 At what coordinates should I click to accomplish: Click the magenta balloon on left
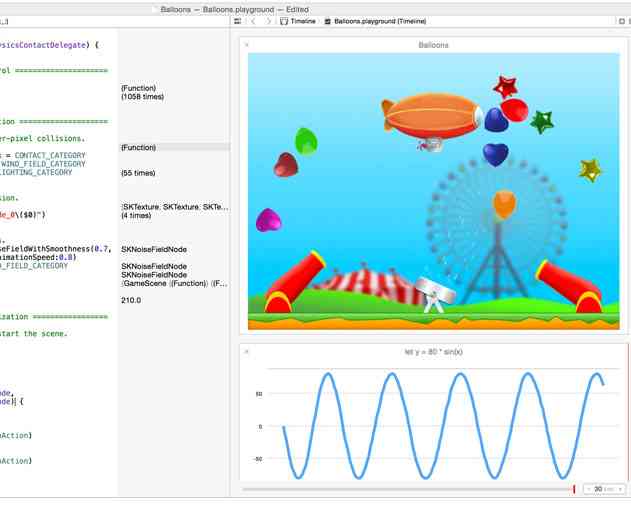268,219
